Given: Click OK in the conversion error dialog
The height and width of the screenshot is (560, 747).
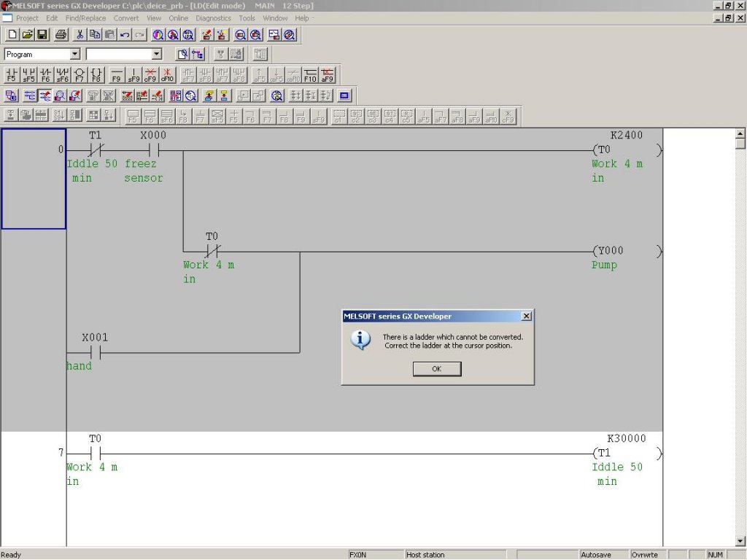Looking at the screenshot, I should pos(437,369).
